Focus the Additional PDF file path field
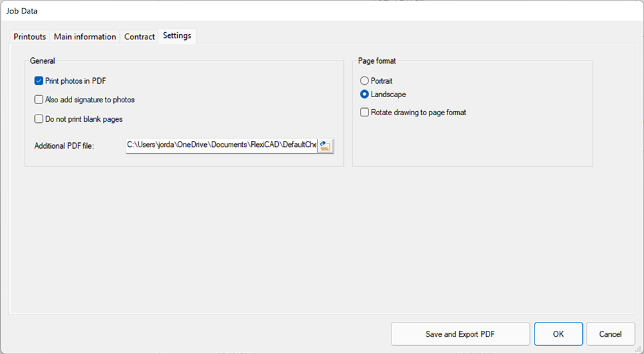Screen dimensions: 644x354 point(222,145)
